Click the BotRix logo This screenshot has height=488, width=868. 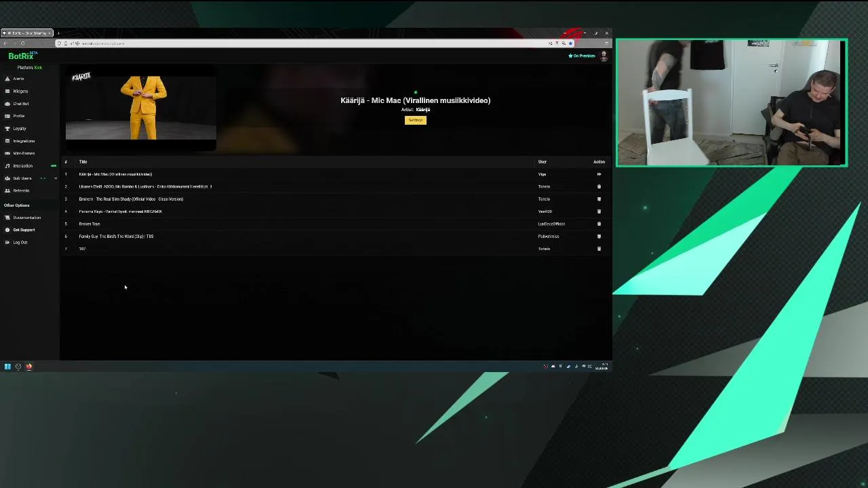pos(22,56)
